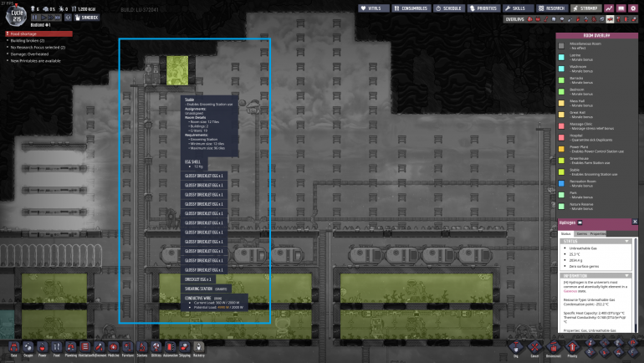The image size is (644, 363).
Task: Open the Furniture build category
Action: tap(128, 348)
